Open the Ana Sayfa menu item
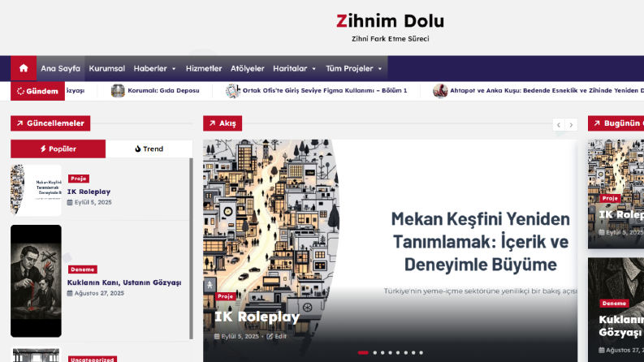The height and width of the screenshot is (362, 644). pyautogui.click(x=60, y=68)
